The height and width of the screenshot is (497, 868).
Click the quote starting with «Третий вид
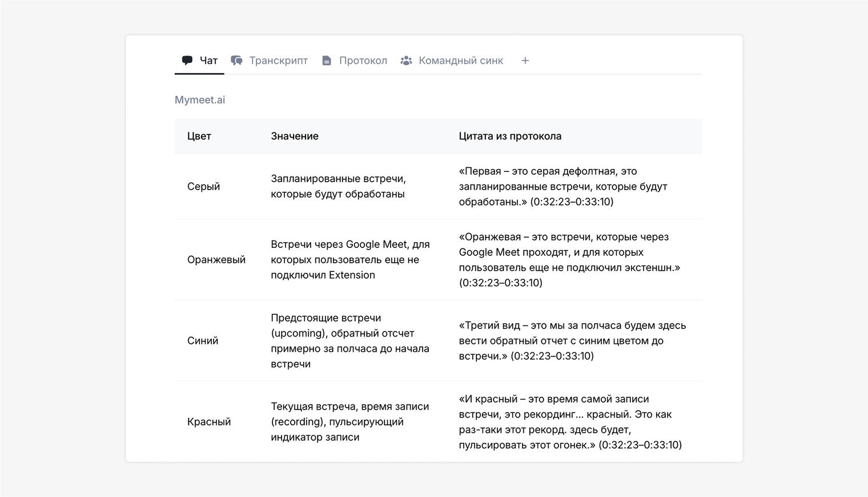(572, 340)
